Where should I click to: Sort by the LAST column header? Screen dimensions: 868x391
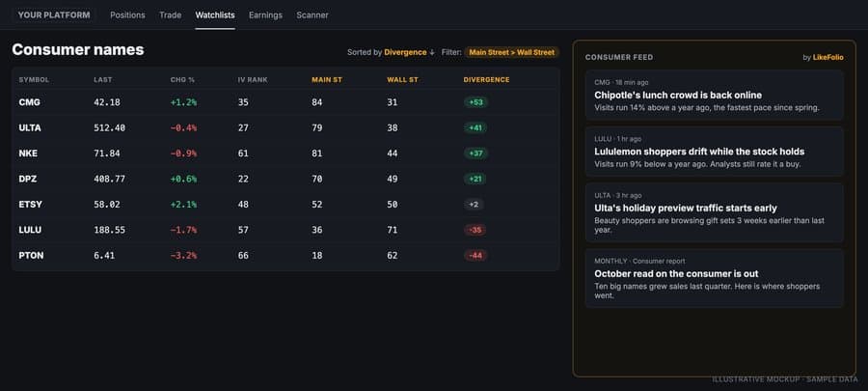[103, 80]
